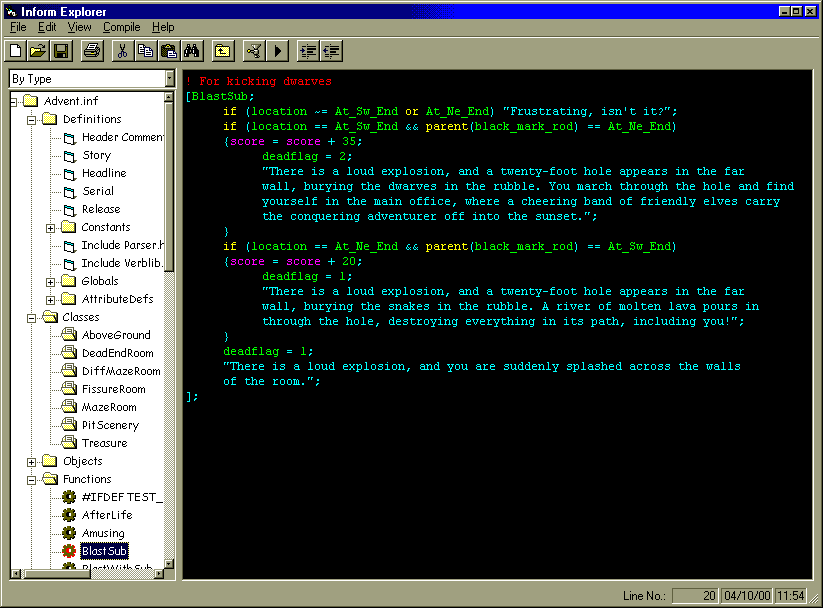
Task: Click the Outdent toolbar icon
Action: point(332,51)
